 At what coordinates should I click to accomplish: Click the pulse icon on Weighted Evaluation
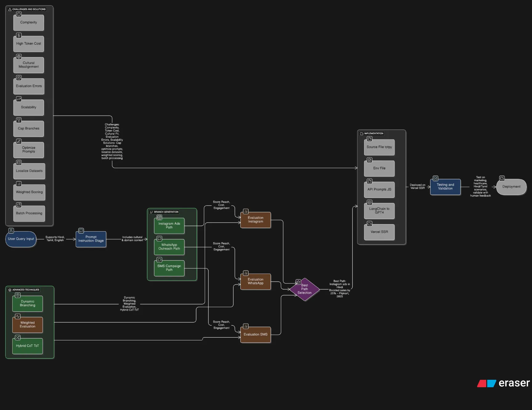(18, 316)
